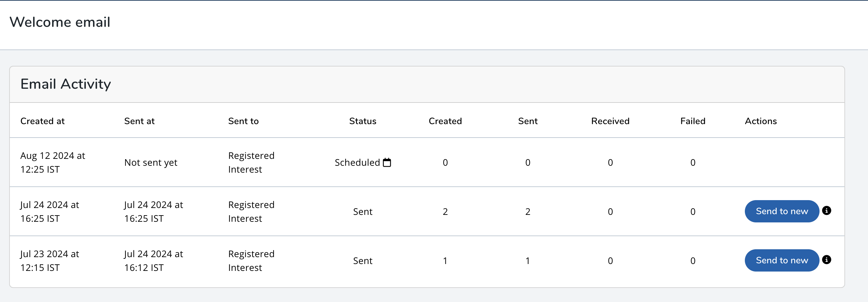This screenshot has width=868, height=302.
Task: Click the Created at column header
Action: coord(43,121)
